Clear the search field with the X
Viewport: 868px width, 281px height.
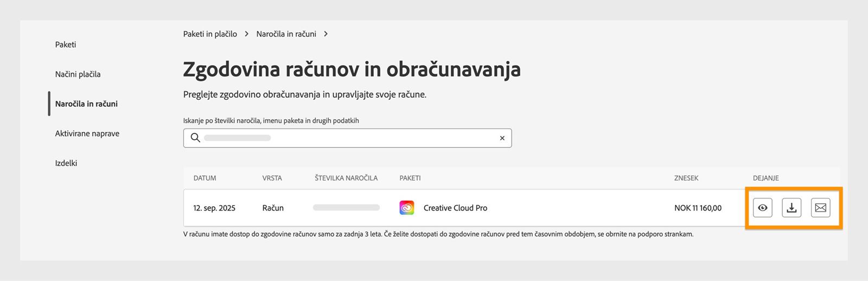(x=502, y=138)
